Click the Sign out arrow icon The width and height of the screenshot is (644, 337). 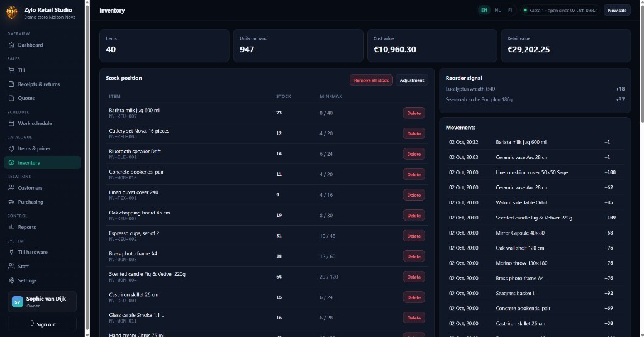click(x=31, y=323)
